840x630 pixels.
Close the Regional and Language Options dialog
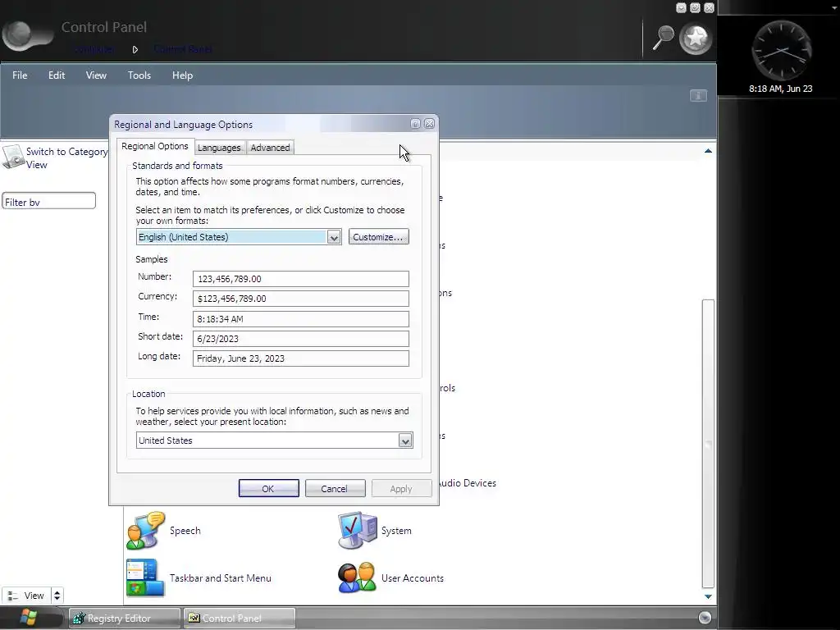click(x=429, y=124)
